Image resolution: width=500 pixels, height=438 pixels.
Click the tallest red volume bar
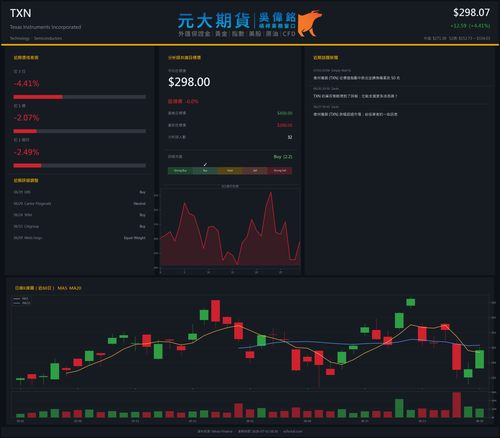coord(457,405)
